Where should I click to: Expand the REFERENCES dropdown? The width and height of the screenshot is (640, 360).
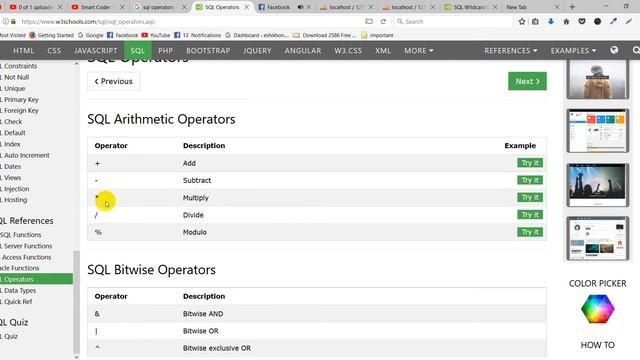pyautogui.click(x=511, y=51)
